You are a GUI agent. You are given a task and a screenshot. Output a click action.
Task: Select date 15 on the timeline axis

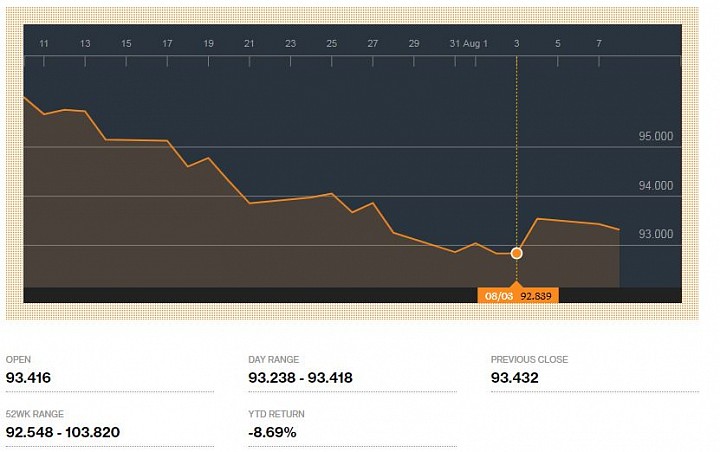126,44
